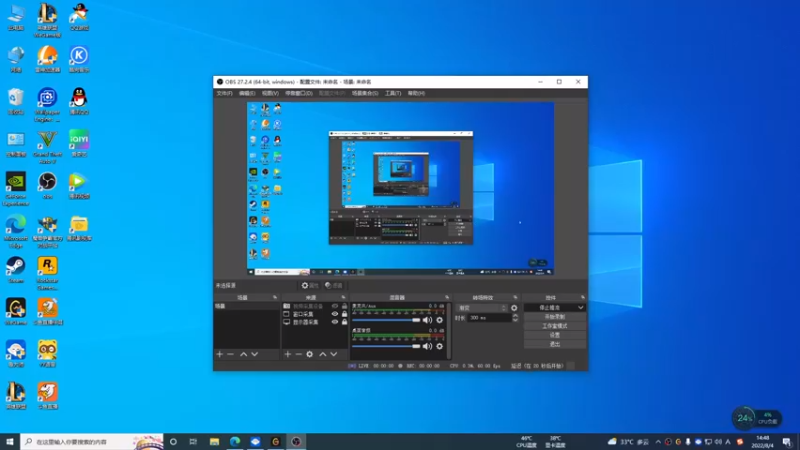Move the scene up in the Scenes panel

(x=243, y=354)
